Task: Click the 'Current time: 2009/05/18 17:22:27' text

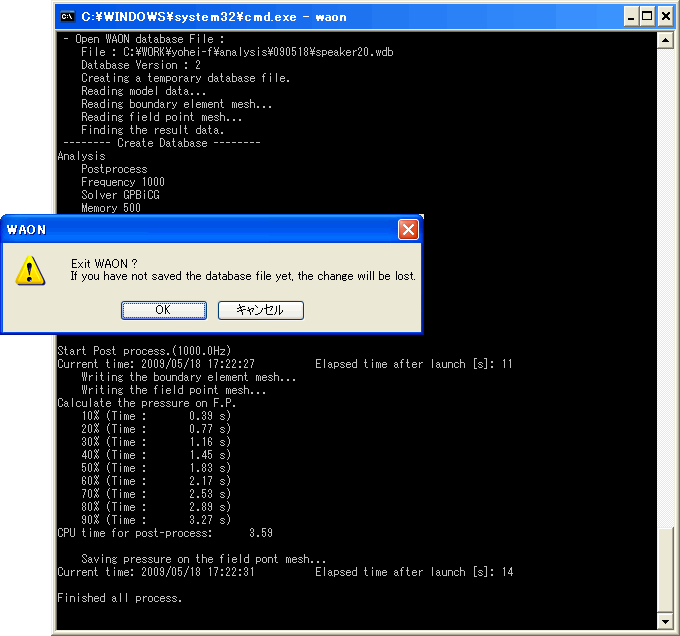Action: coord(156,364)
